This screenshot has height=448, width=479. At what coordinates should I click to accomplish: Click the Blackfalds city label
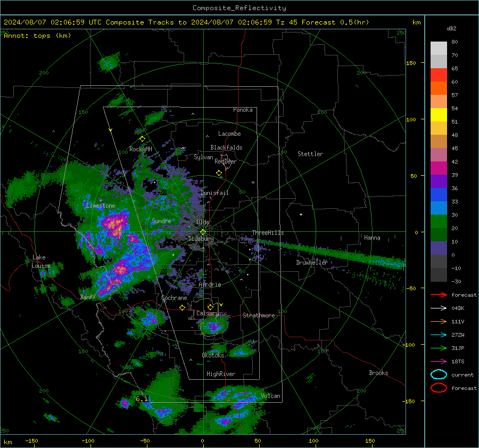point(226,148)
